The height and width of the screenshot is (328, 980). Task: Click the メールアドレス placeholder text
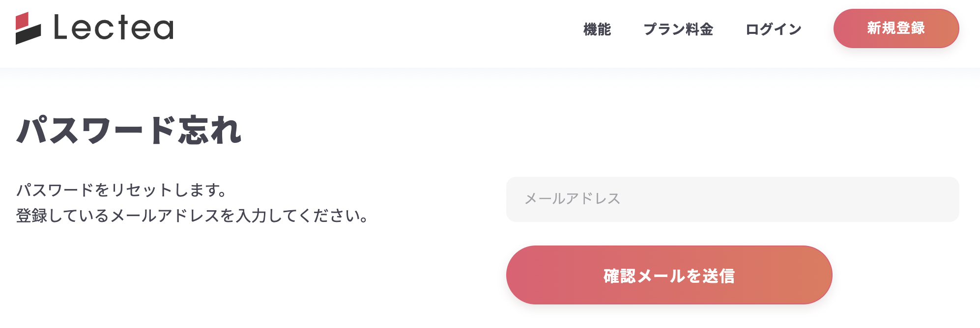(573, 199)
